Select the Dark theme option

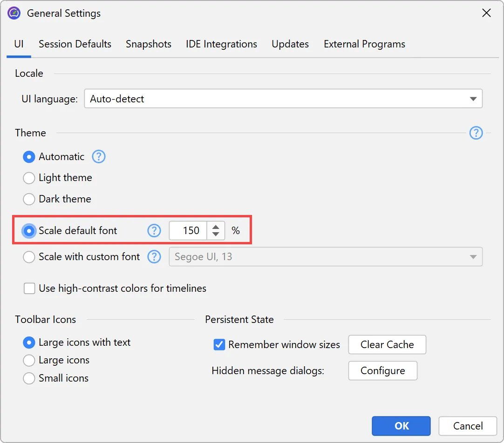click(29, 199)
